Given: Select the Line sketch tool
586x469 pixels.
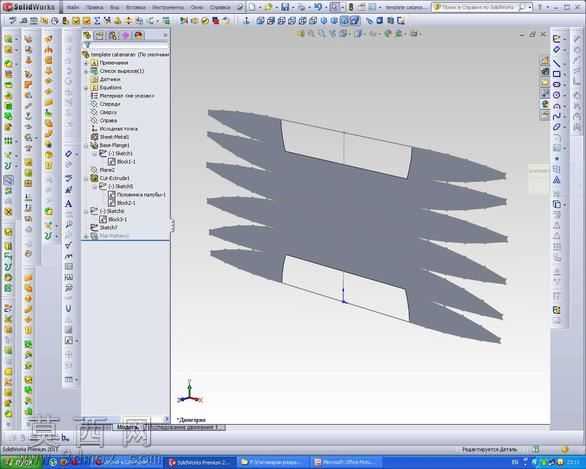Looking at the screenshot, I should (x=556, y=63).
